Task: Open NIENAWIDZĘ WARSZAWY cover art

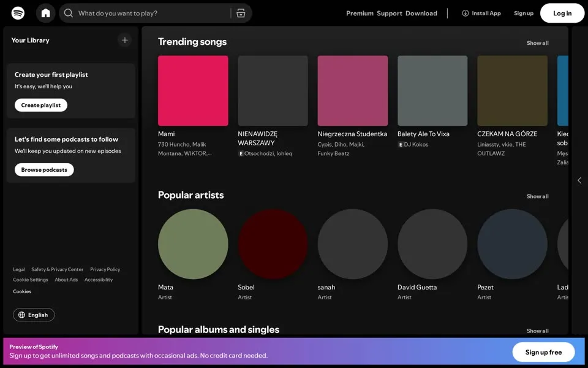Action: [x=273, y=91]
